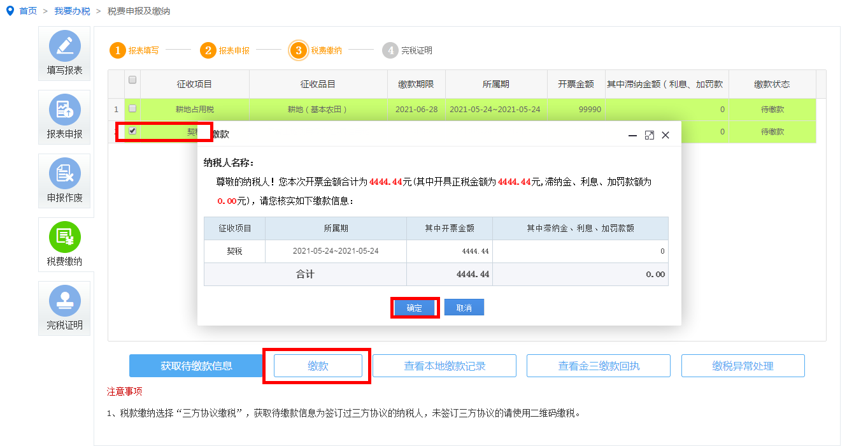Open the 申报作废 sidebar icon
Screen dimensions: 868x446
coord(65,173)
